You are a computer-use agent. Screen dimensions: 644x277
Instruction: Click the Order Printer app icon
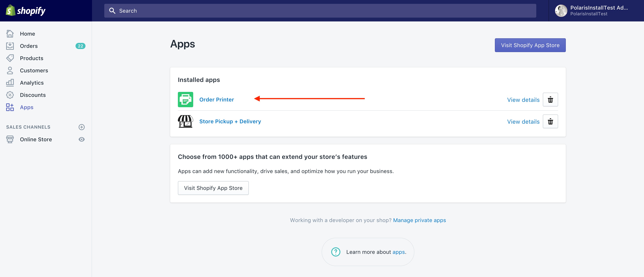point(185,99)
